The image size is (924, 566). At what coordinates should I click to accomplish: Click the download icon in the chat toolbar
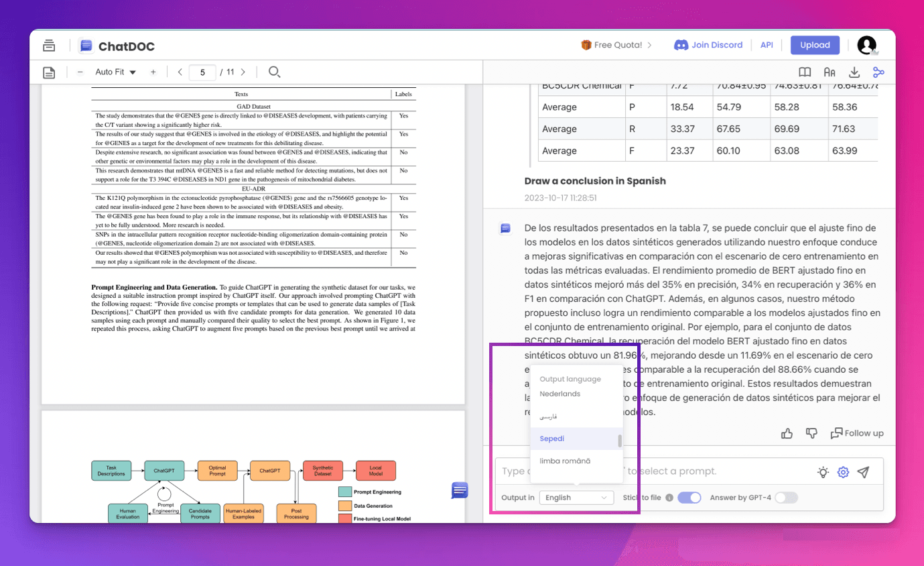point(854,72)
